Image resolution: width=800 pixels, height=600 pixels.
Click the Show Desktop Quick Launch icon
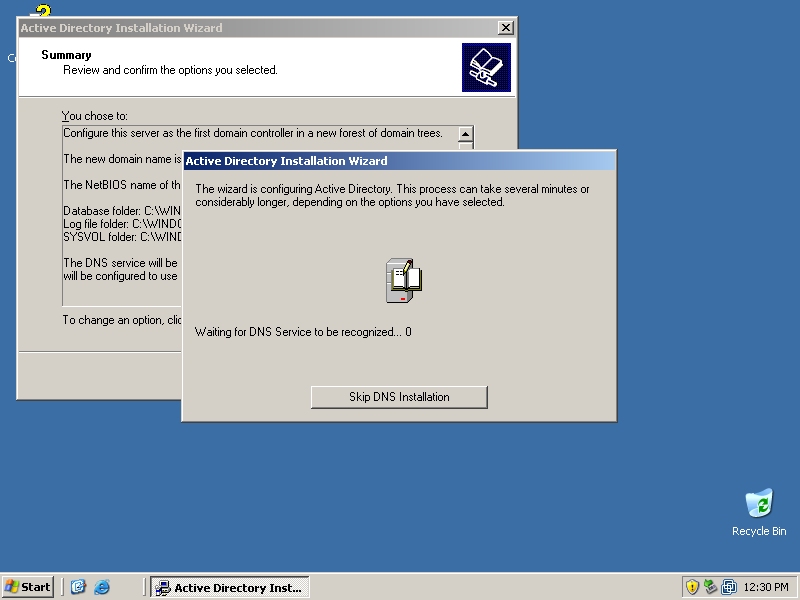(78, 587)
